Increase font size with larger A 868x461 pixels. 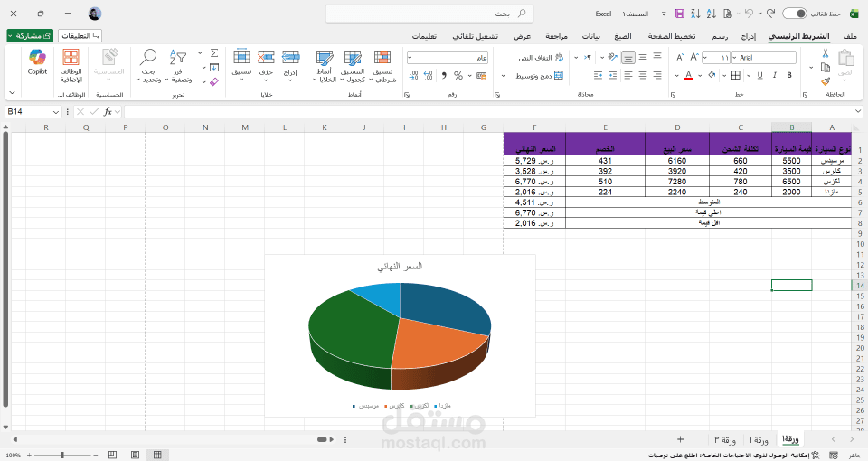pyautogui.click(x=694, y=57)
